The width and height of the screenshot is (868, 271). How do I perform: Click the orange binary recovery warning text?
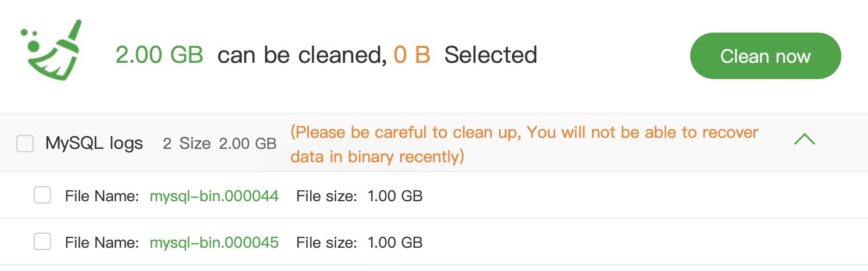(524, 144)
